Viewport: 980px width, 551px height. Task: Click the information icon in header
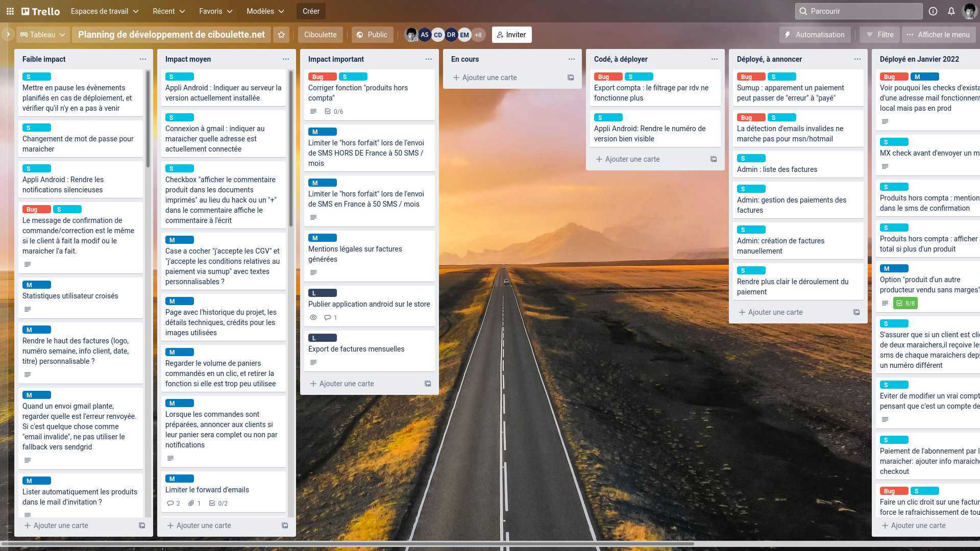click(x=933, y=11)
